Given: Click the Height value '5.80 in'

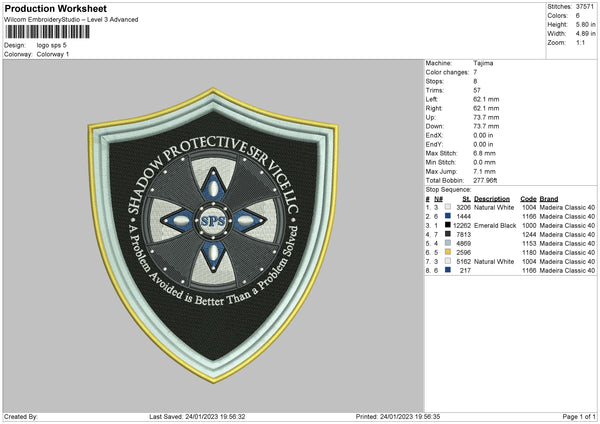Looking at the screenshot, I should [585, 24].
